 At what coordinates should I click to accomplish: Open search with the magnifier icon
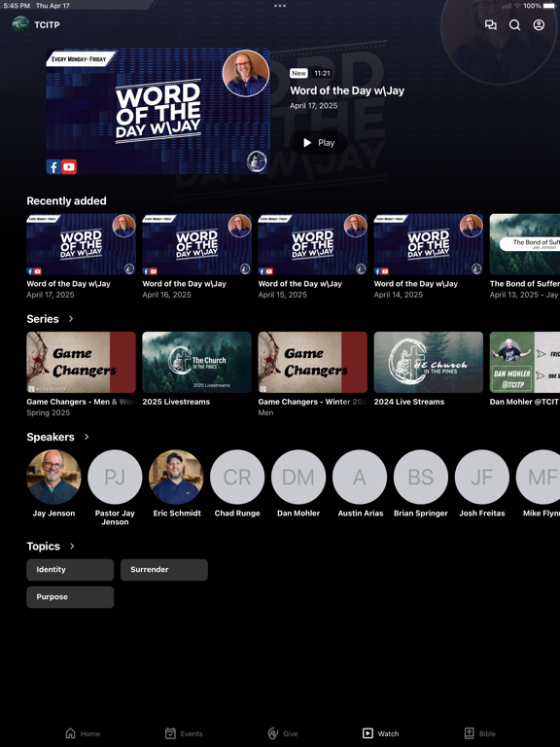(514, 24)
